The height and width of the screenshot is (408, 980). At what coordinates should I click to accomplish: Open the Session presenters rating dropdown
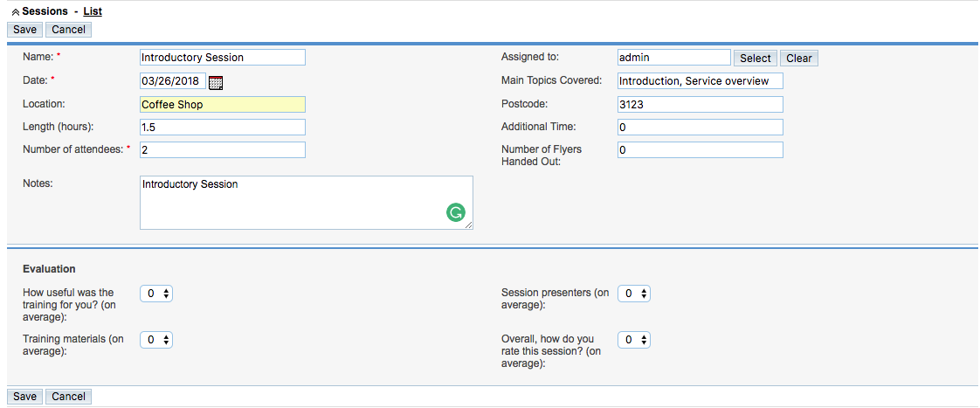(x=634, y=294)
